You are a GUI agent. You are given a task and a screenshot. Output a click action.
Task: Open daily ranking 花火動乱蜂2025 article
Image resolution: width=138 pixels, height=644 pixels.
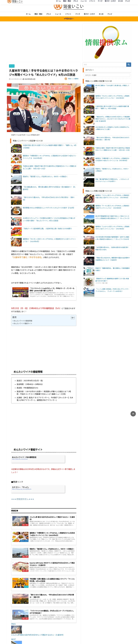click(49, 188)
